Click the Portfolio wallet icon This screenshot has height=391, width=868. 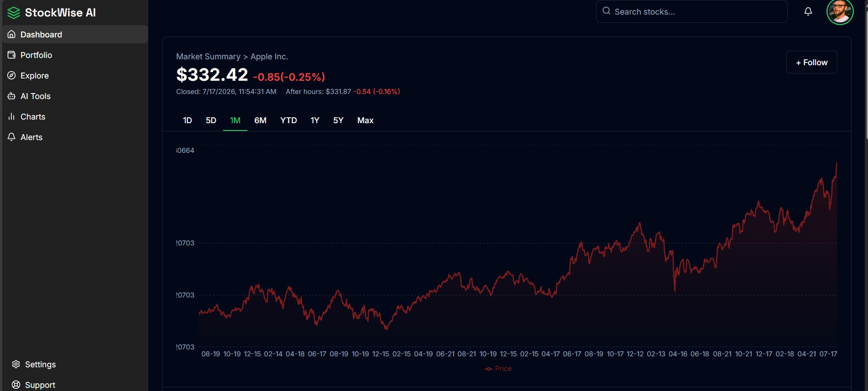pyautogui.click(x=12, y=55)
